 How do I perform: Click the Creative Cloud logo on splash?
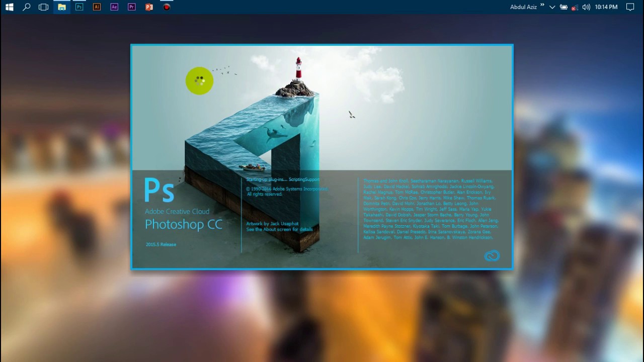(x=492, y=256)
